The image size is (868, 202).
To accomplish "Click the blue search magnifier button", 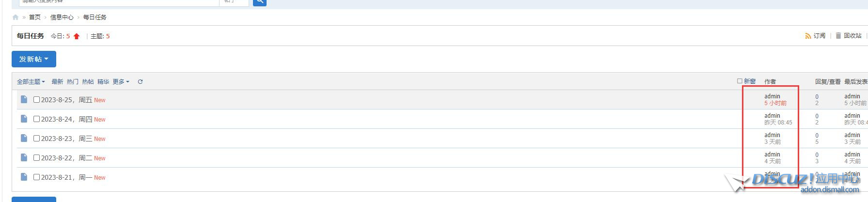I will click(x=260, y=2).
